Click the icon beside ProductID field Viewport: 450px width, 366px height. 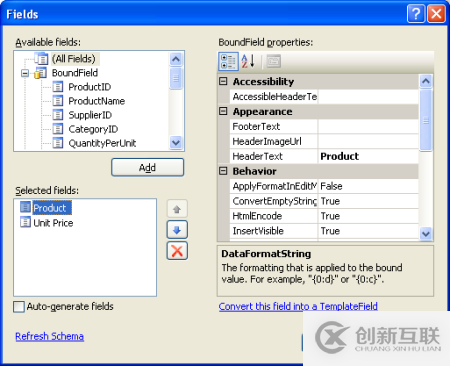coord(58,87)
